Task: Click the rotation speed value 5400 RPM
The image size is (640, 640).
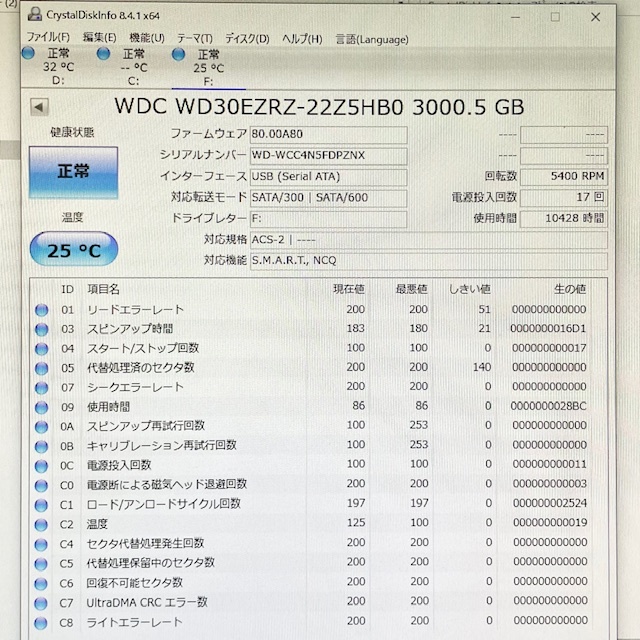Action: [564, 176]
